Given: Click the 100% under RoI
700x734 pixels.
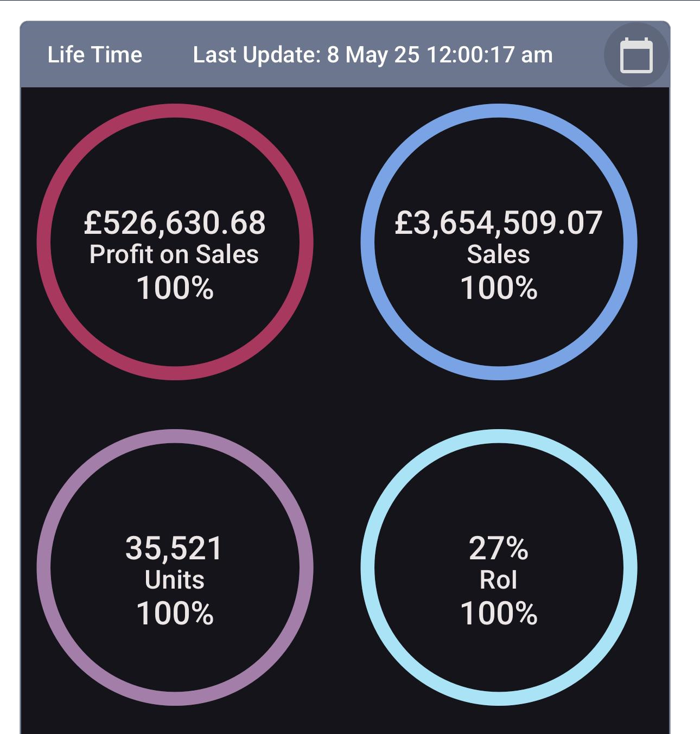Looking at the screenshot, I should (499, 614).
